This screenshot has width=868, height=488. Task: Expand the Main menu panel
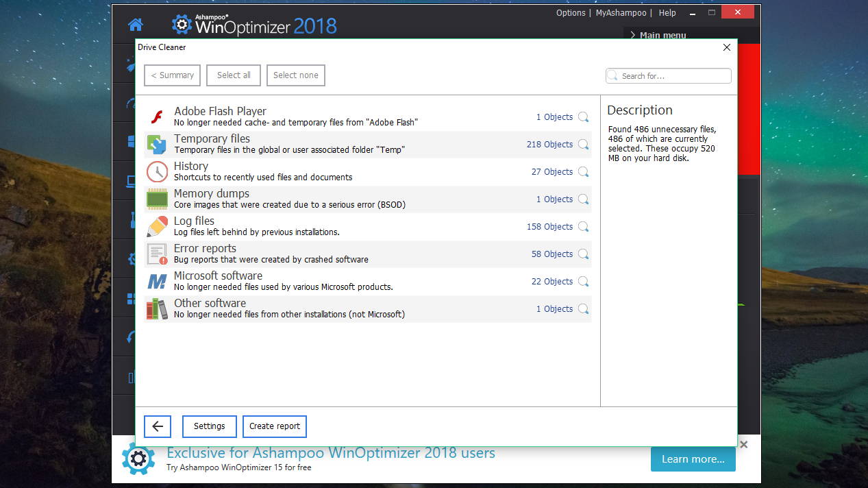(x=658, y=35)
